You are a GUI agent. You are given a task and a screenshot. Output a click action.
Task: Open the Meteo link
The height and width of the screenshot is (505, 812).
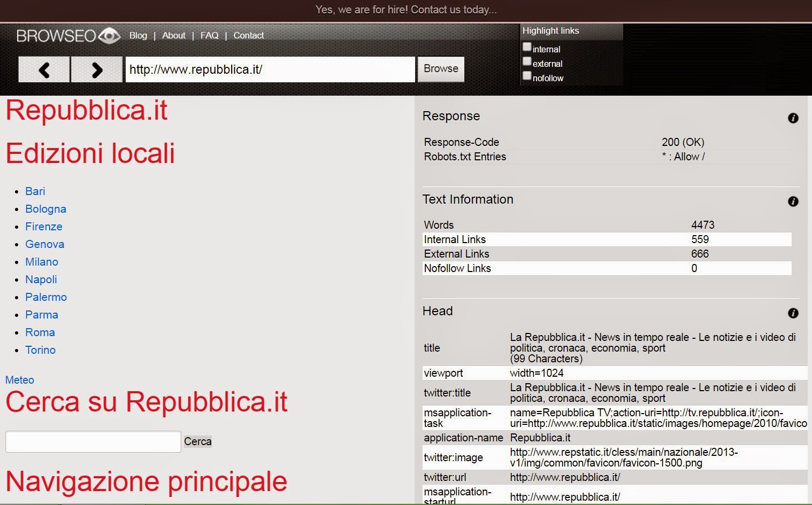20,380
